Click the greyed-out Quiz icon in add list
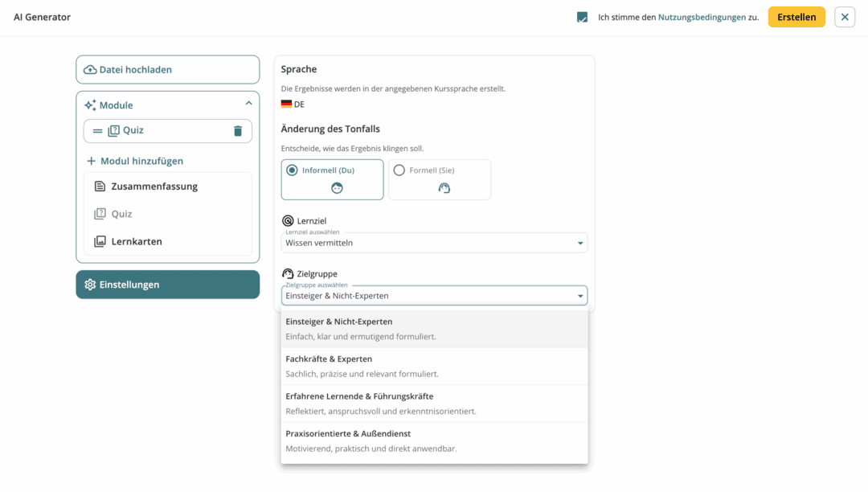868x492 pixels. 100,214
